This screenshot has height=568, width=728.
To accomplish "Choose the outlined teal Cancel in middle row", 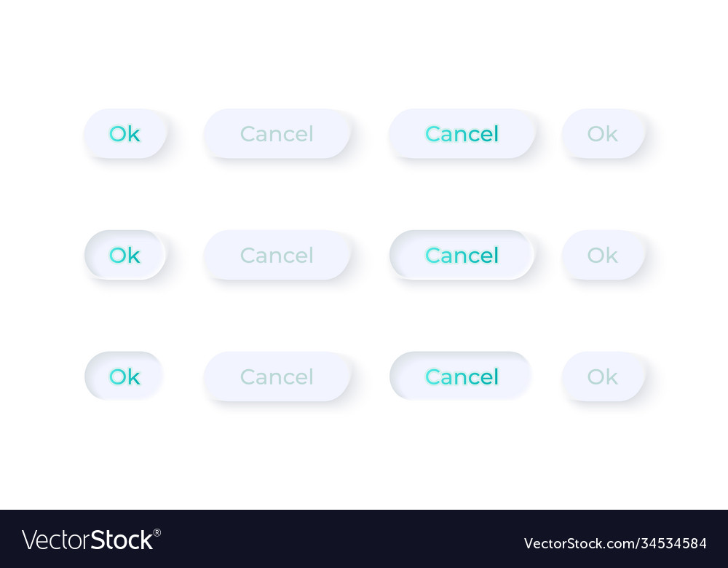I will coord(462,255).
